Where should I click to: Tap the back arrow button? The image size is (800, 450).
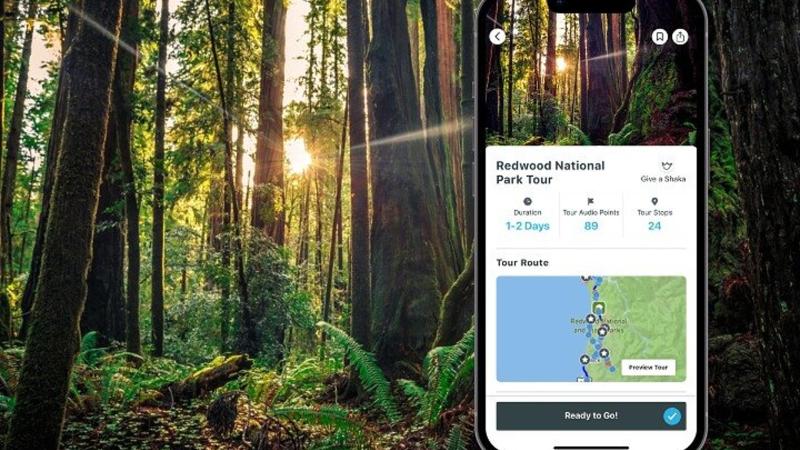[497, 37]
